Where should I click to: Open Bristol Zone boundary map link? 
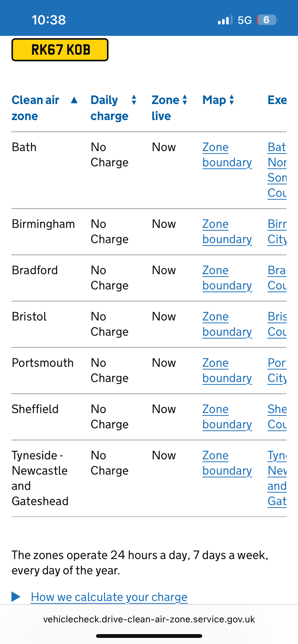click(227, 324)
